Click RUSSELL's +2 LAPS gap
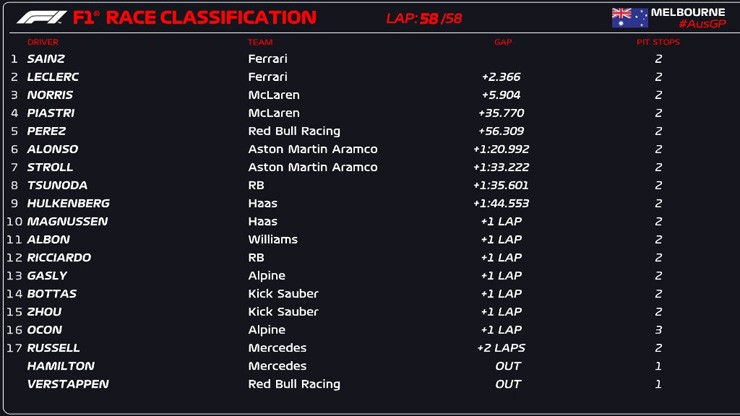740x416 pixels. (x=501, y=348)
